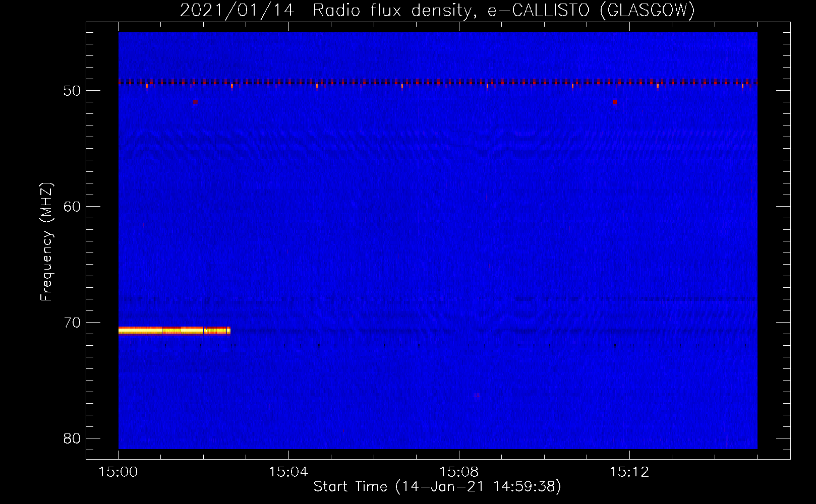Click the 15:04 time axis label
Viewport: 816px width, 504px height.
(288, 472)
